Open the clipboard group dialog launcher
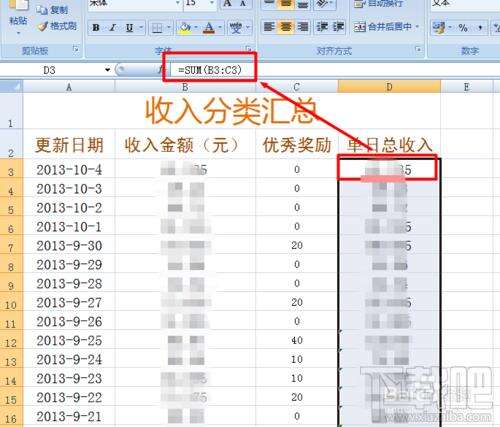Image resolution: width=500 pixels, height=427 pixels. (x=76, y=49)
